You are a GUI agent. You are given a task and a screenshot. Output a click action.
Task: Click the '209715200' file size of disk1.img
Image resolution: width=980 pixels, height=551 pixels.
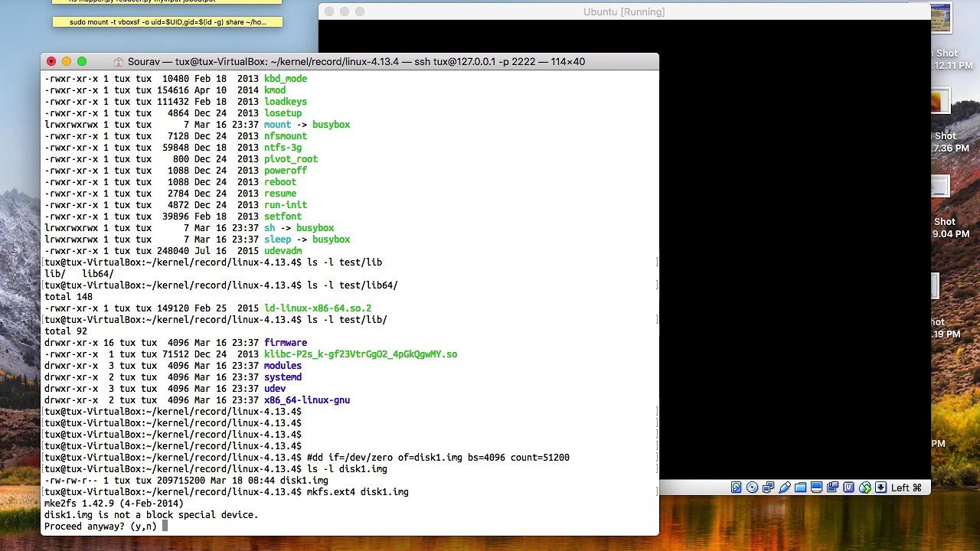pos(181,481)
